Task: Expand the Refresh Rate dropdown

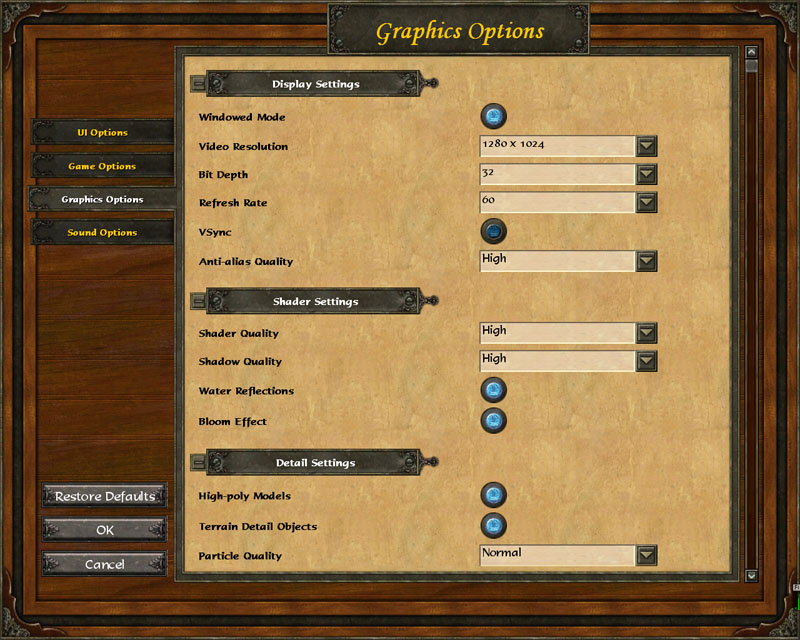Action: tap(647, 202)
